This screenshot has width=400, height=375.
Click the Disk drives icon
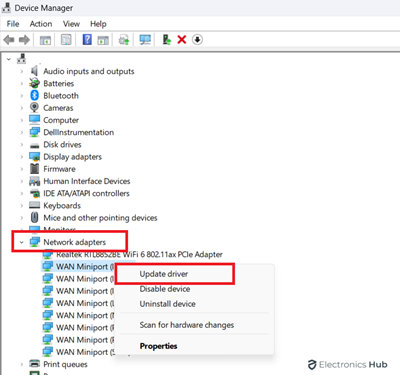click(x=34, y=145)
